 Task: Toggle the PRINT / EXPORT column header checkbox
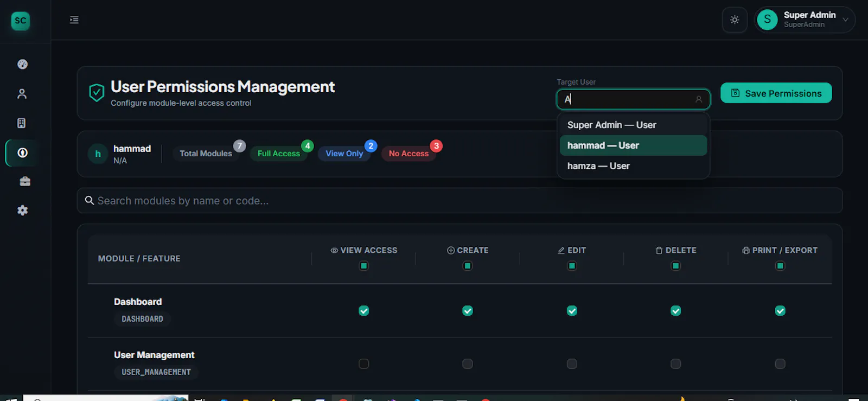[780, 266]
